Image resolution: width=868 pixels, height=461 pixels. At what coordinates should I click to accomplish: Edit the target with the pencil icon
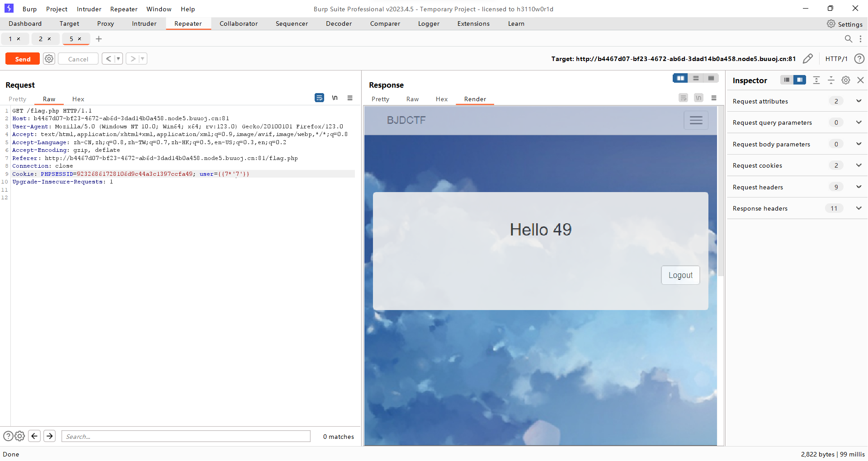pos(808,59)
